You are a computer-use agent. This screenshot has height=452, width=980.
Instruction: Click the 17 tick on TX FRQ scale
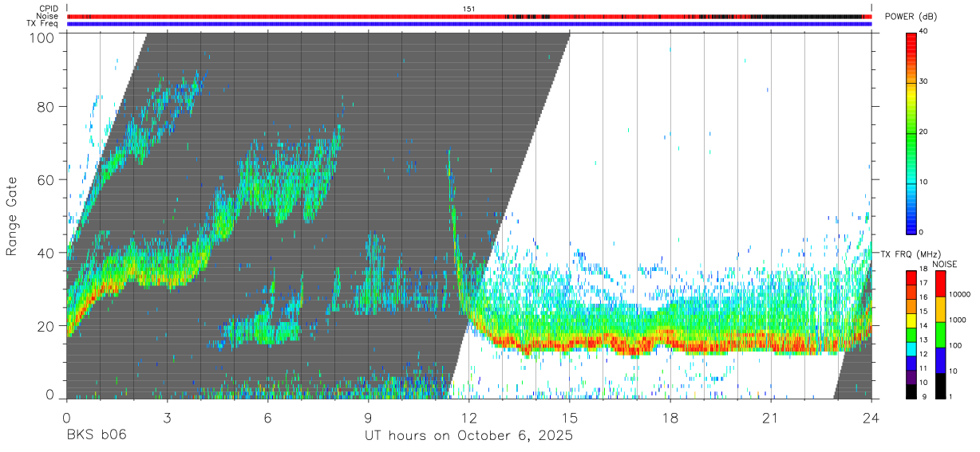tap(923, 284)
